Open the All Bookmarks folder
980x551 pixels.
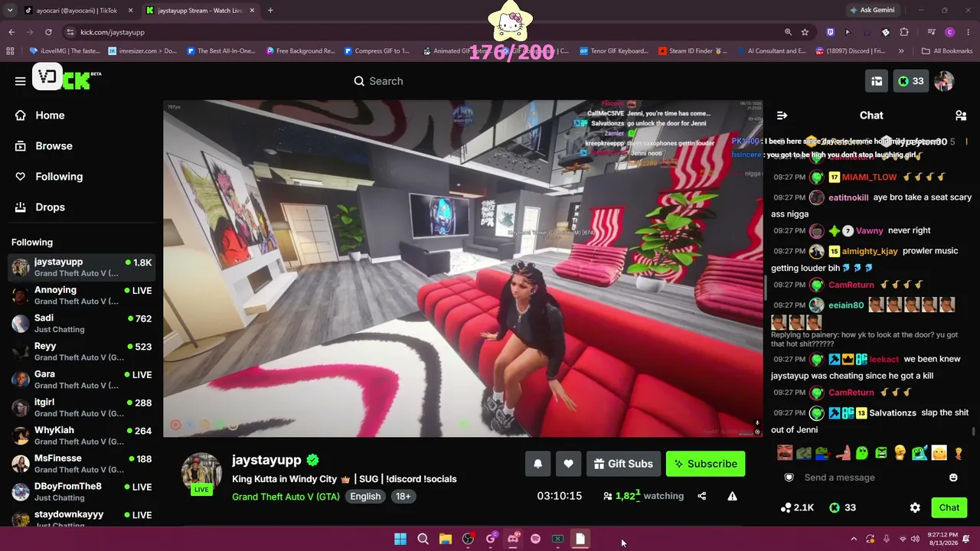click(x=947, y=51)
